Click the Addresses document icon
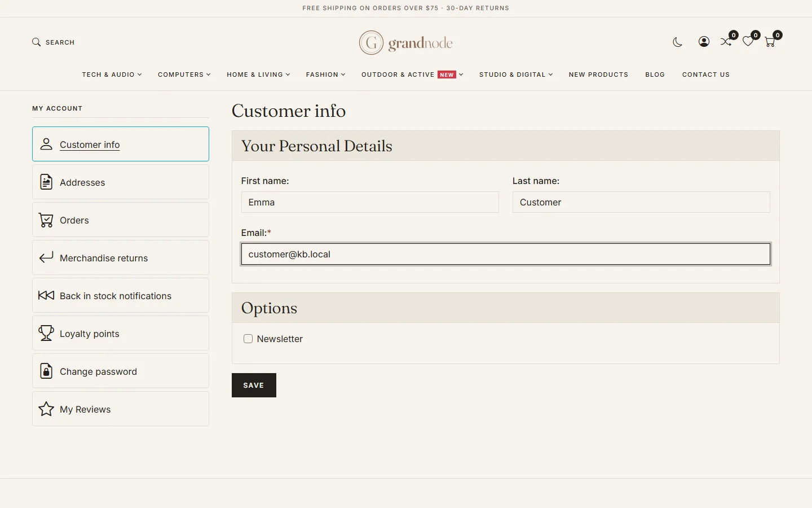This screenshot has width=812, height=508. point(46,182)
